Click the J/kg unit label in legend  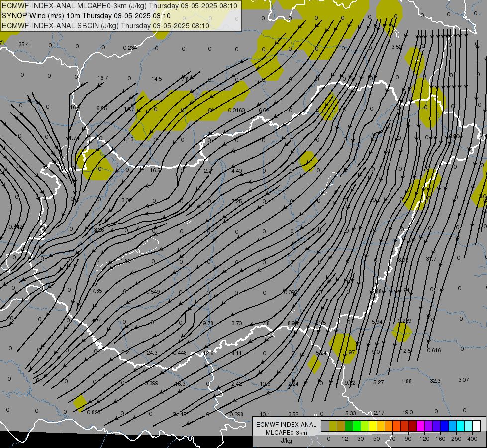pyautogui.click(x=286, y=441)
